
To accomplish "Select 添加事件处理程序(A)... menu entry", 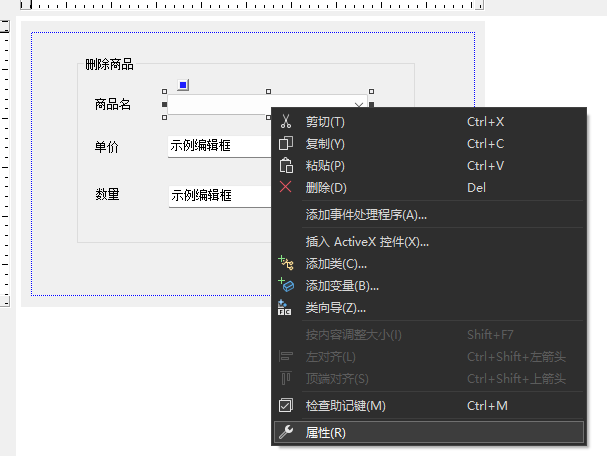I will pos(429,214).
